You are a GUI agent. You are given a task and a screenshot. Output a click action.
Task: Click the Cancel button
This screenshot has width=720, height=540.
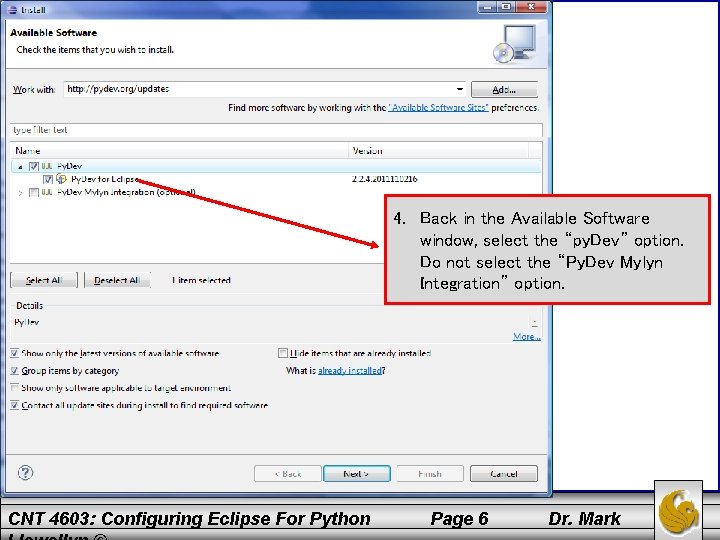click(x=504, y=473)
